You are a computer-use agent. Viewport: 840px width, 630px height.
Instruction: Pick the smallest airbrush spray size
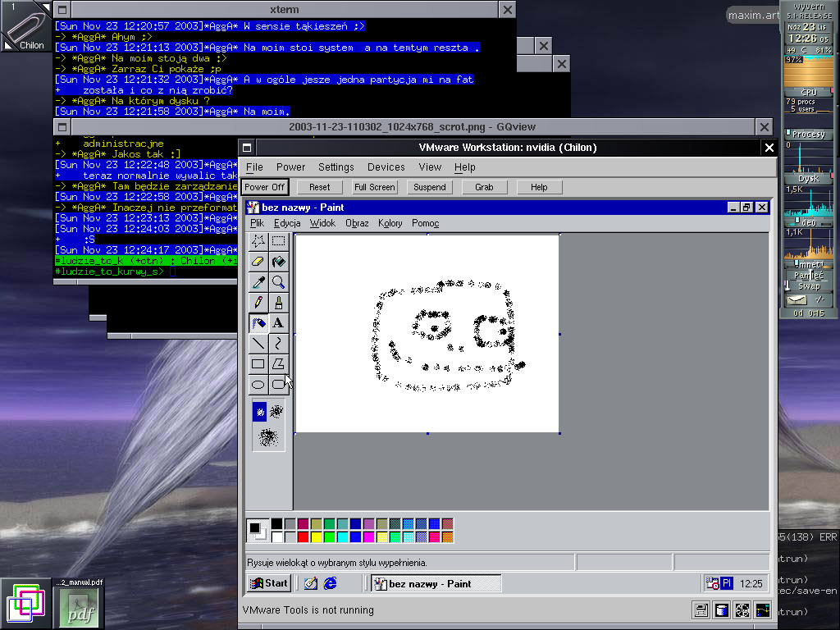click(x=260, y=412)
